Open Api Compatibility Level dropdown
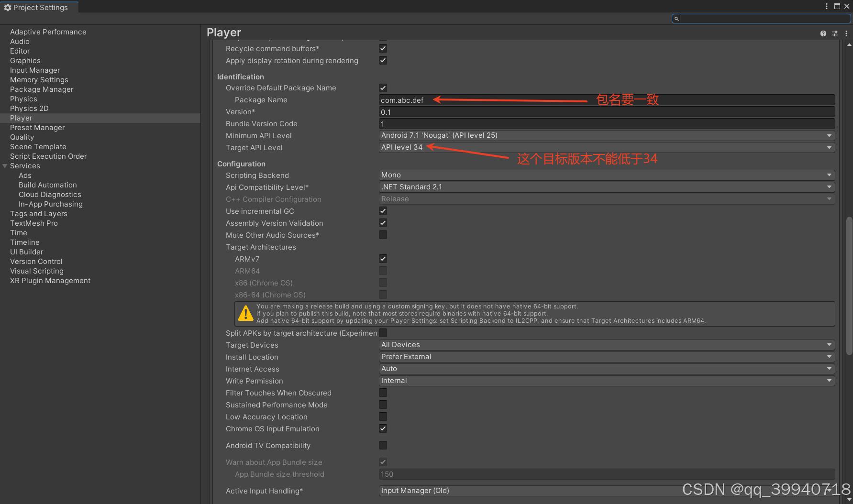 point(607,187)
